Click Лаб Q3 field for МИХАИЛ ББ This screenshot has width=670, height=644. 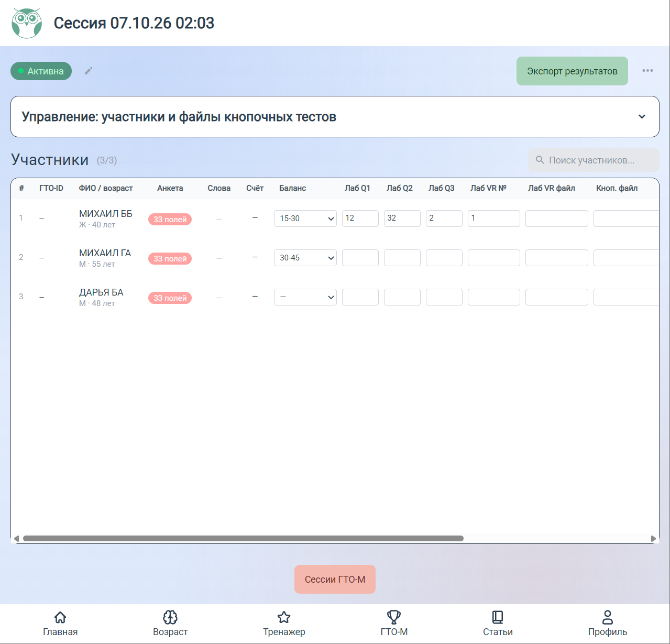(x=444, y=219)
